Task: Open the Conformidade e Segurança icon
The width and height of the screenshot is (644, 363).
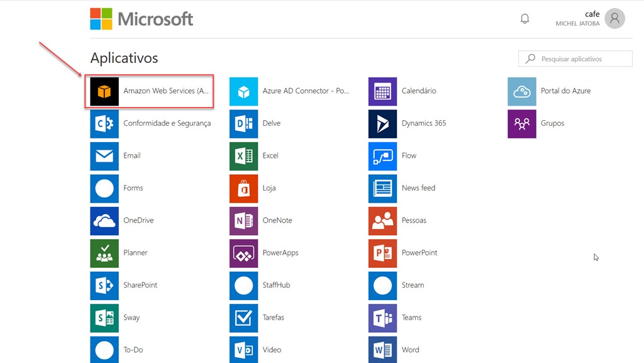Action: 104,123
